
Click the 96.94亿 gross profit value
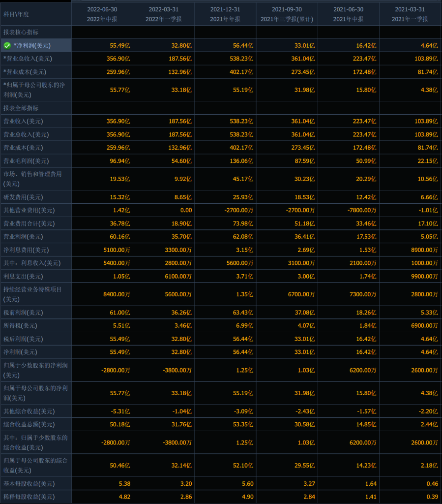coord(120,161)
